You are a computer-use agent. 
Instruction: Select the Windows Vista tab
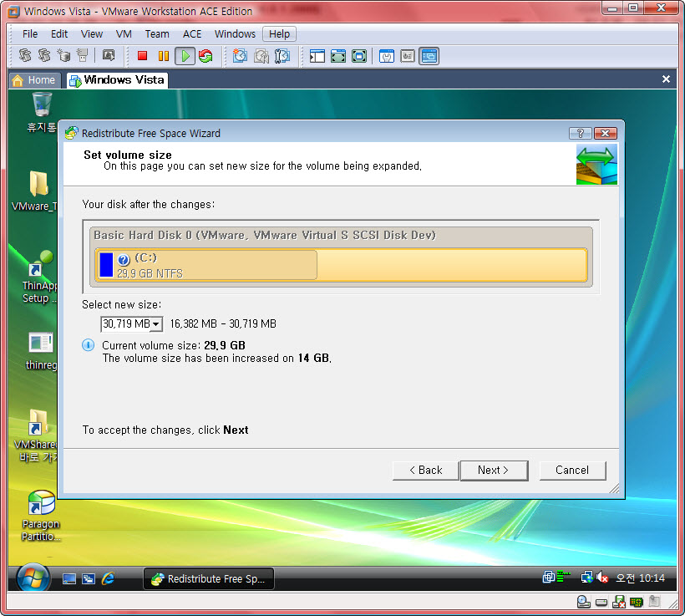coord(117,80)
